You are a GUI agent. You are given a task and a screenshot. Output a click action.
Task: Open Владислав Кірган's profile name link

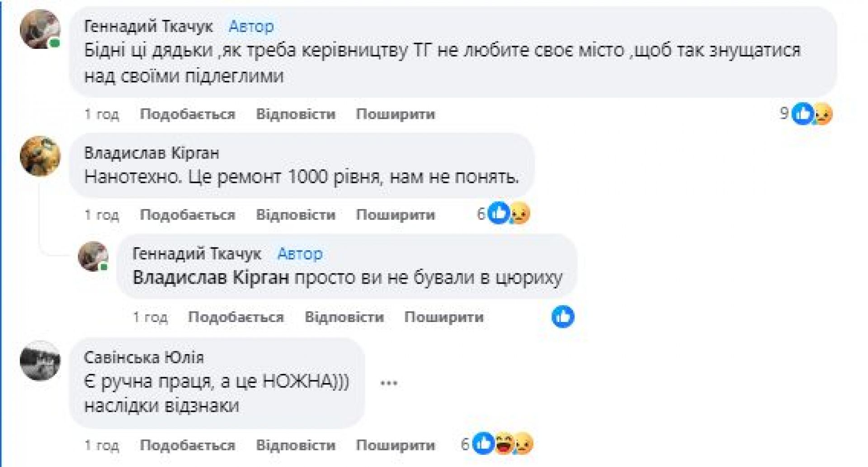152,154
